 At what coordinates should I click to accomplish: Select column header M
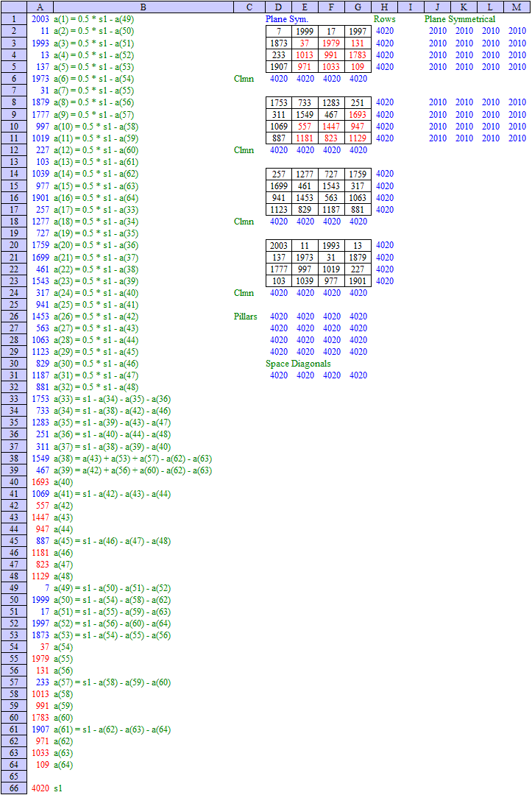pyautogui.click(x=517, y=7)
